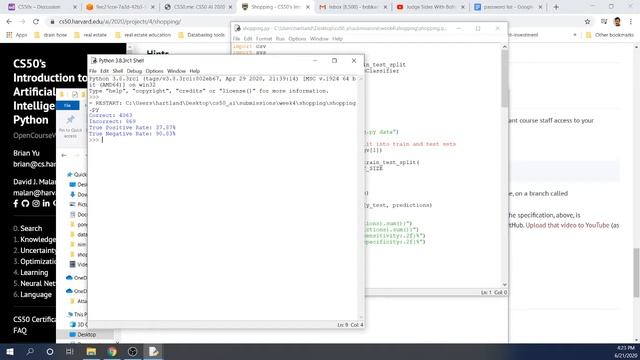Click Pin to Quick access in File Explorer

point(70,126)
